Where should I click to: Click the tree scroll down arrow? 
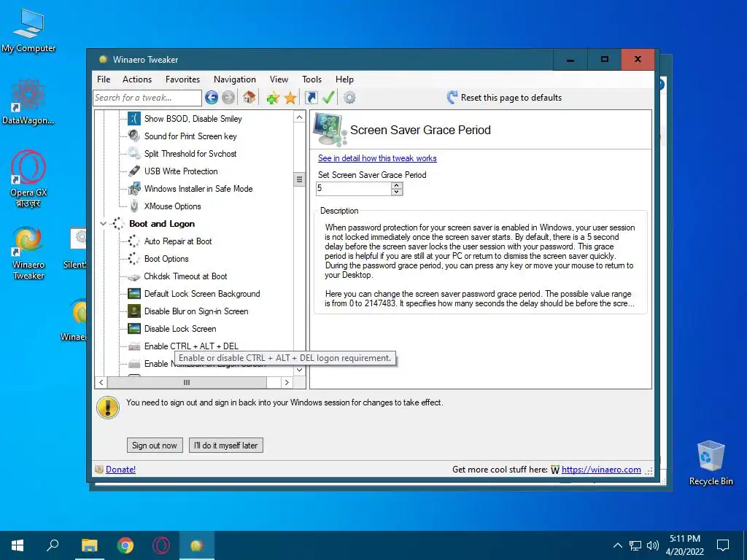(299, 370)
